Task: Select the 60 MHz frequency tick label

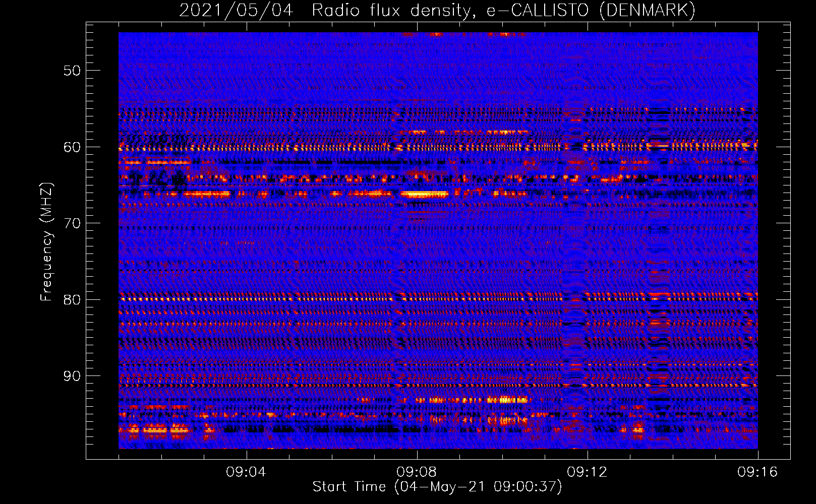Action: point(72,147)
